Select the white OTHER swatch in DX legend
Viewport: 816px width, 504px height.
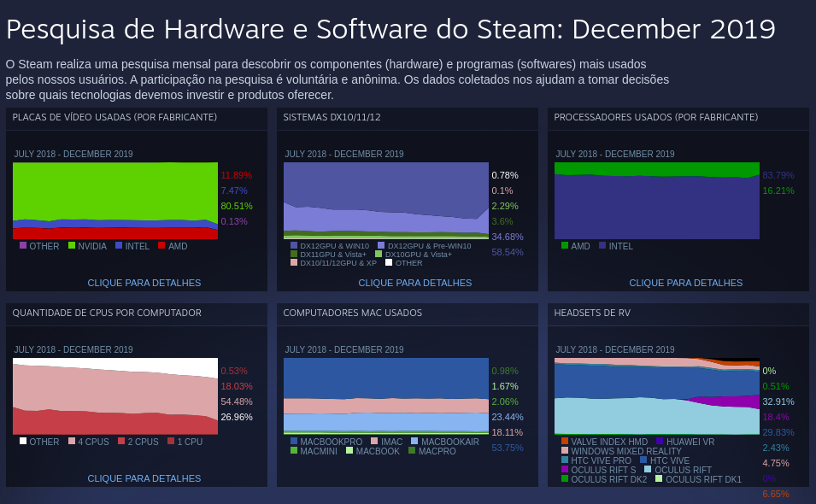pyautogui.click(x=389, y=262)
